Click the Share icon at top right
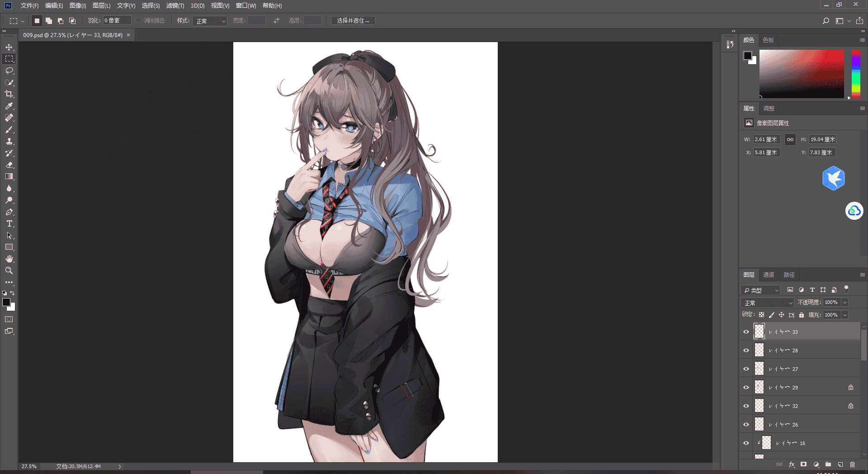868x474 pixels. click(x=859, y=21)
